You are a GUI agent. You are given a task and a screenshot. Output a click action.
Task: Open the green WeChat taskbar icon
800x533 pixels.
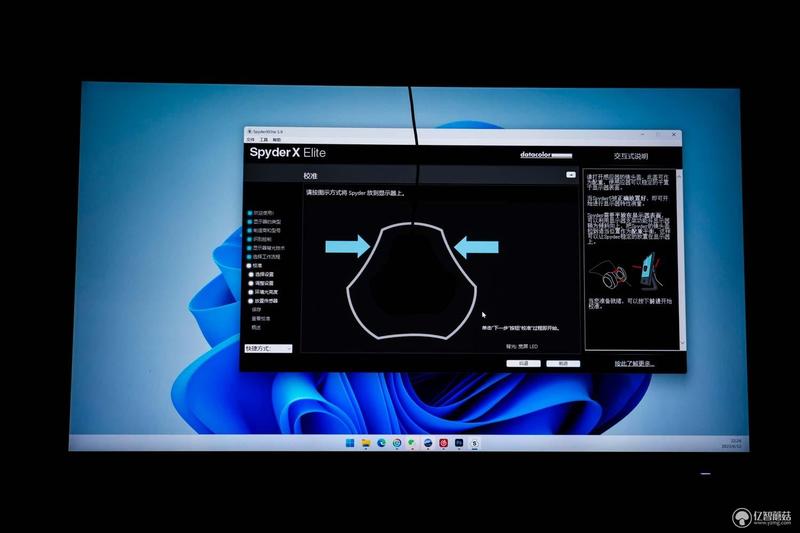tap(412, 443)
